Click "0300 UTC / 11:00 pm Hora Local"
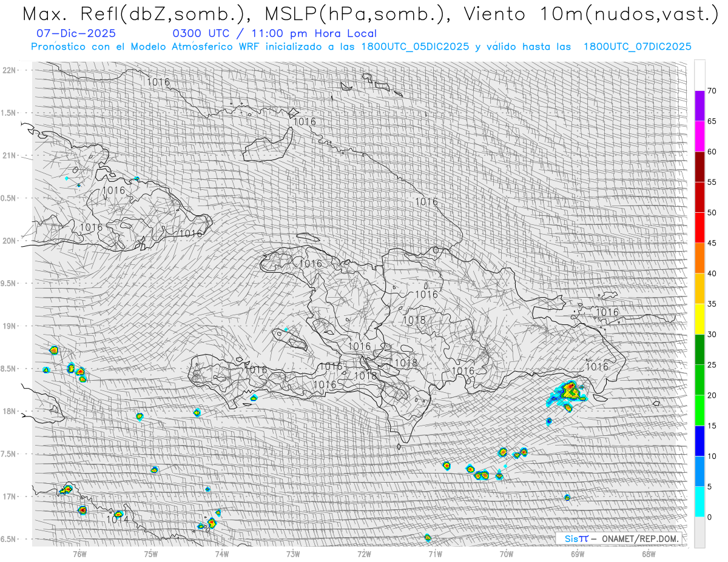The image size is (728, 562). 275,34
